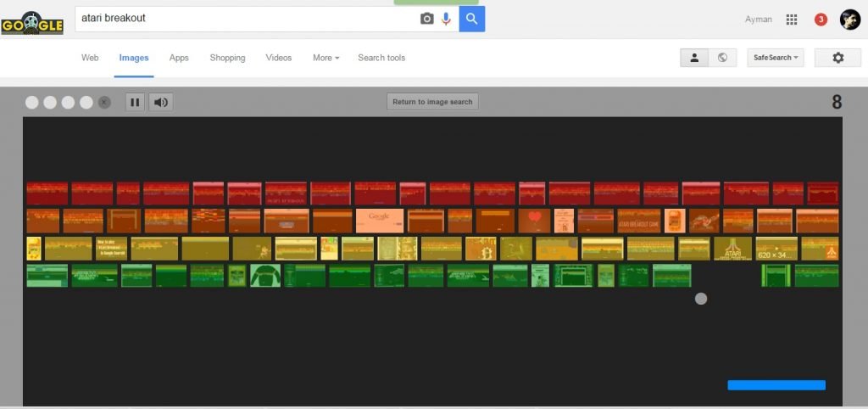Open Search tools

(381, 58)
